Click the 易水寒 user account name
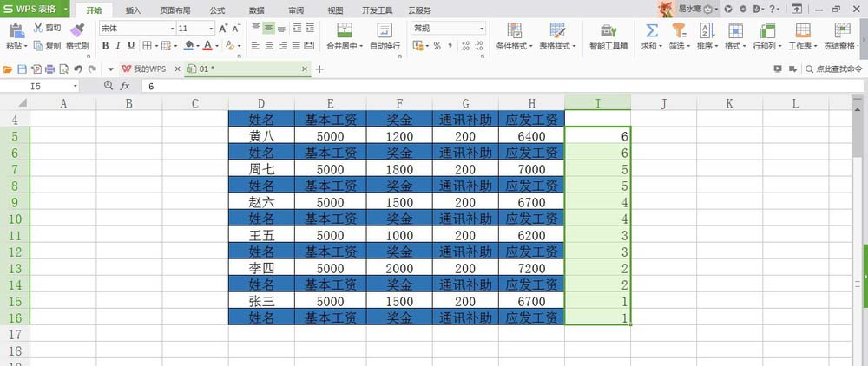The height and width of the screenshot is (366, 868). point(690,9)
